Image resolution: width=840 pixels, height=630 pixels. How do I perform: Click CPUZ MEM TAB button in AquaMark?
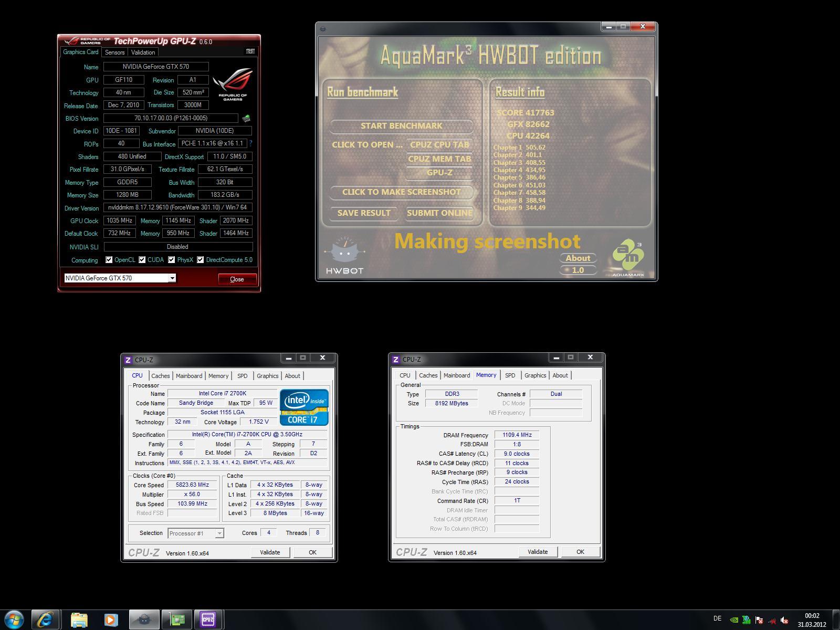[x=439, y=159]
